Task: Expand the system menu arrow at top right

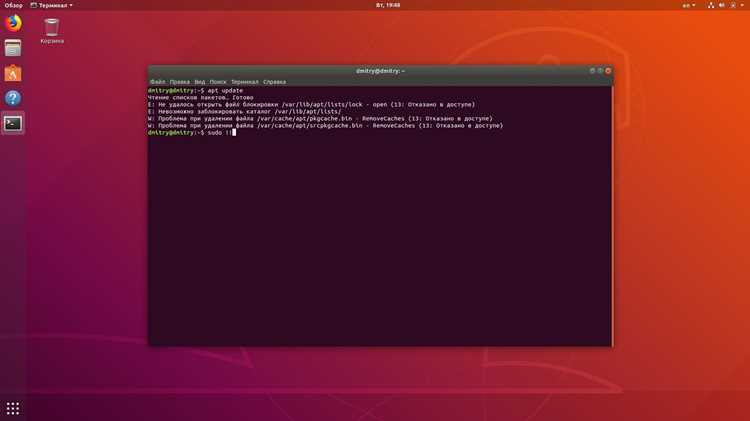Action: click(x=742, y=5)
